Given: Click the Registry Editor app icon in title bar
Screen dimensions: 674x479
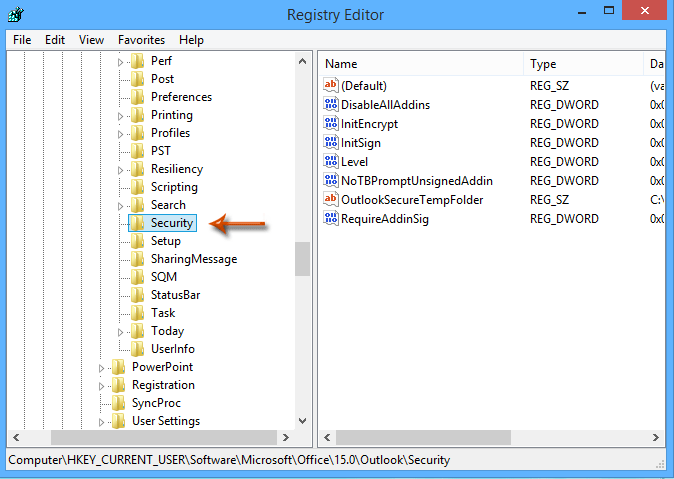Looking at the screenshot, I should click(x=16, y=14).
